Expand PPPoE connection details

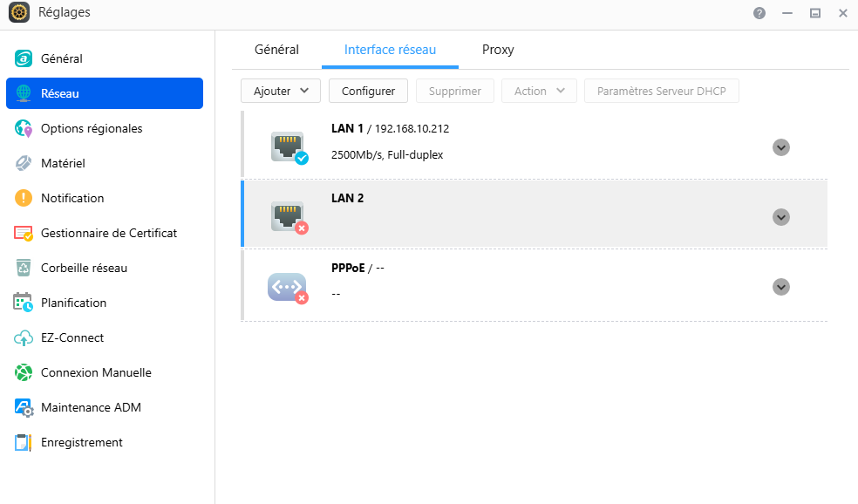coord(781,287)
